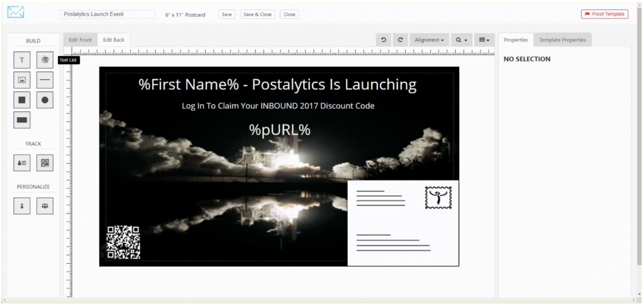Viewport: 644px width, 304px height.
Task: Add a QR code Track element
Action: click(x=45, y=163)
